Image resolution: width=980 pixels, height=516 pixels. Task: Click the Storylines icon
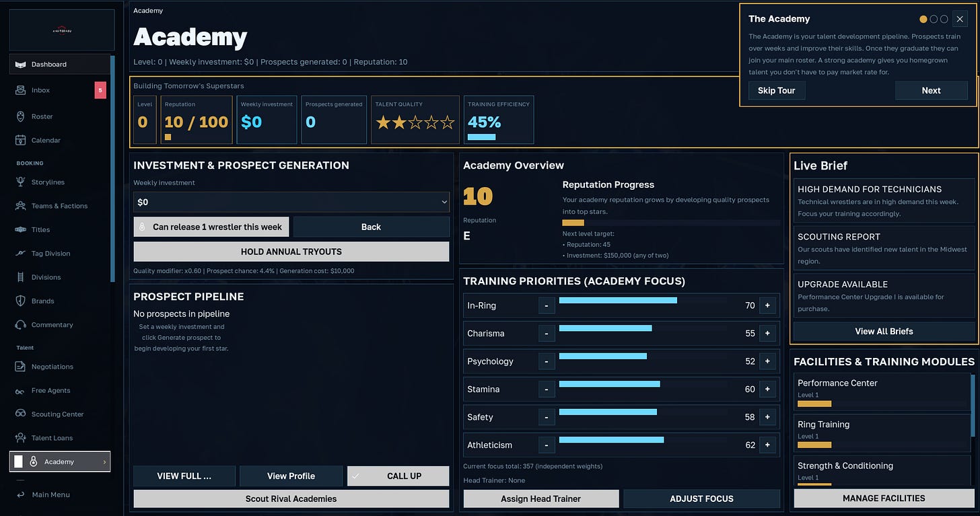[20, 182]
